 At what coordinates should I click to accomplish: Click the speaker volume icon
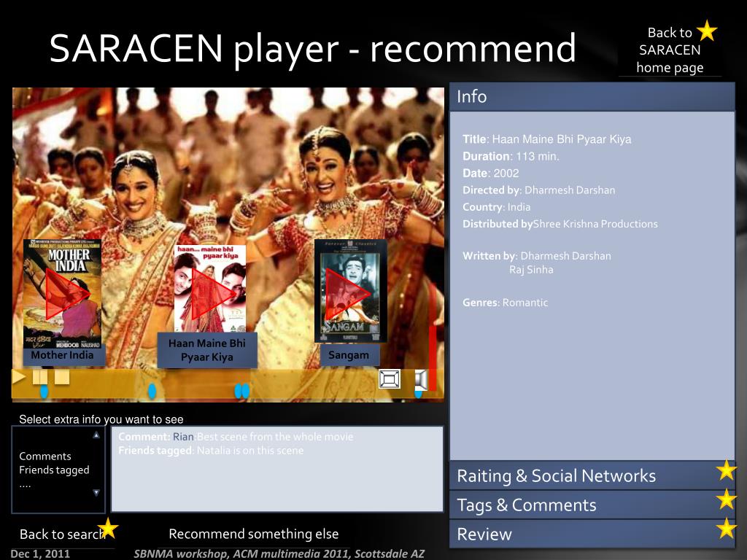[x=421, y=379]
